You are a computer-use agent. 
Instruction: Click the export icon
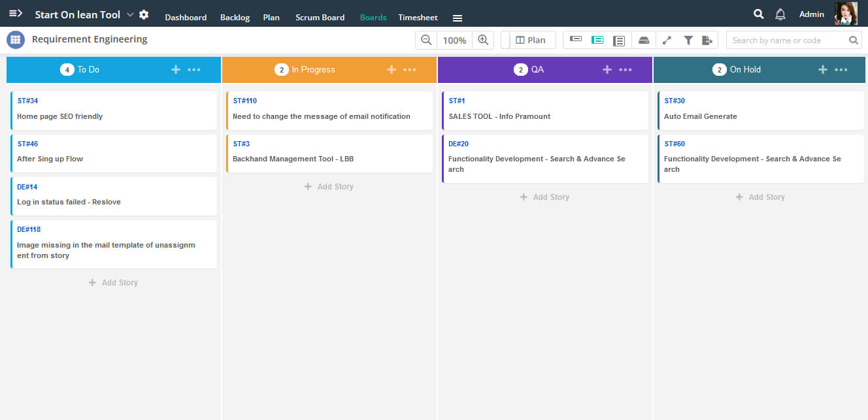pos(707,40)
